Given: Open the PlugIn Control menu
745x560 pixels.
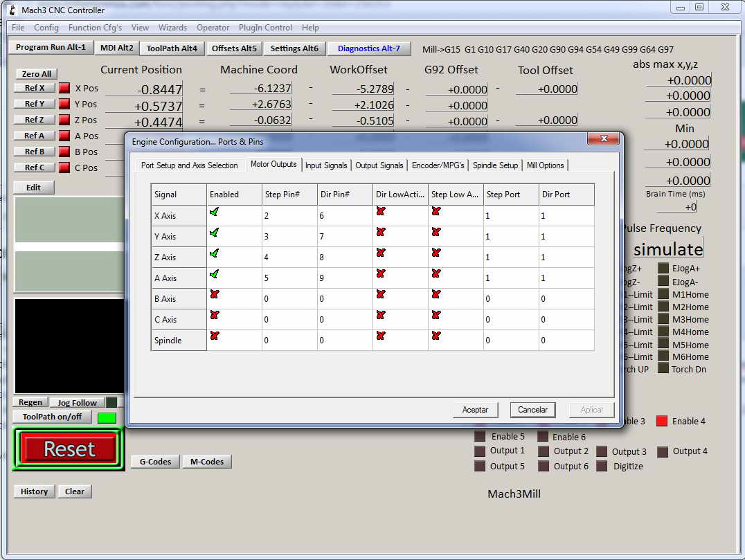Looking at the screenshot, I should pyautogui.click(x=265, y=28).
